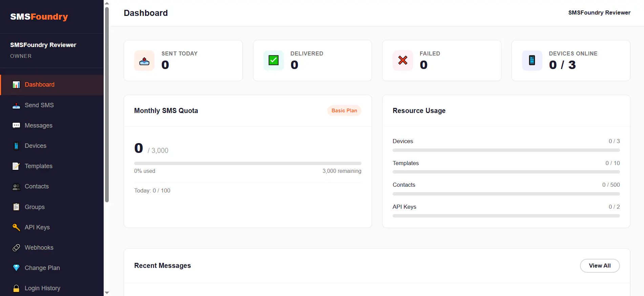Click the Dashboard bar chart icon
The image size is (644, 296).
point(16,85)
